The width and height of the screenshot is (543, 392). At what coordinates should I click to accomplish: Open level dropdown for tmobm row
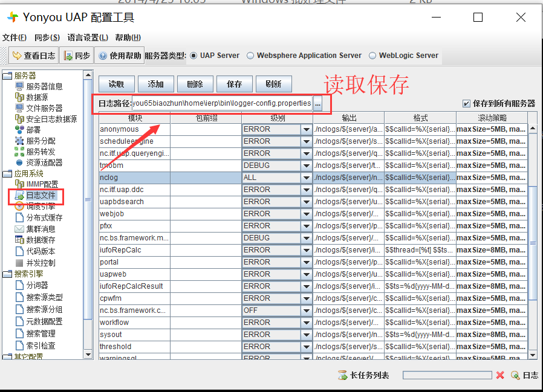(306, 165)
